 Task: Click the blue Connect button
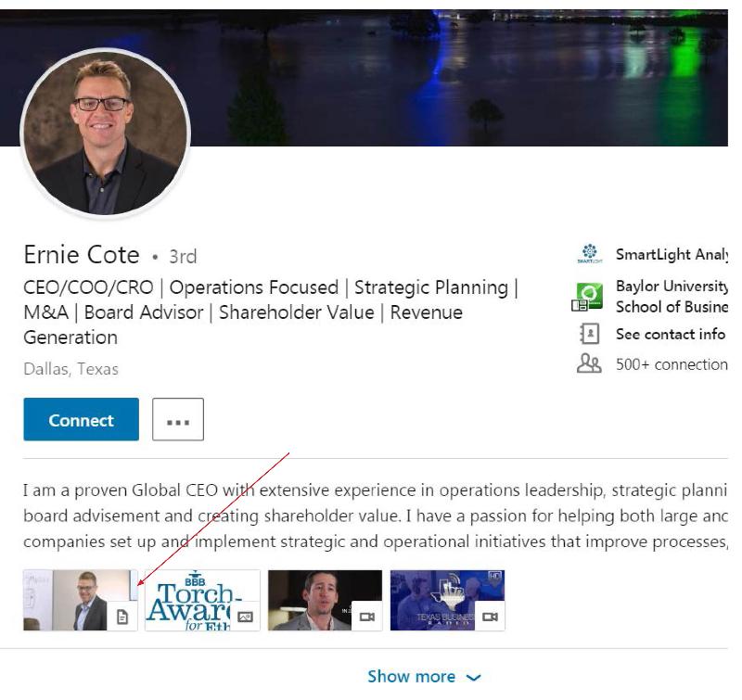[x=81, y=420]
